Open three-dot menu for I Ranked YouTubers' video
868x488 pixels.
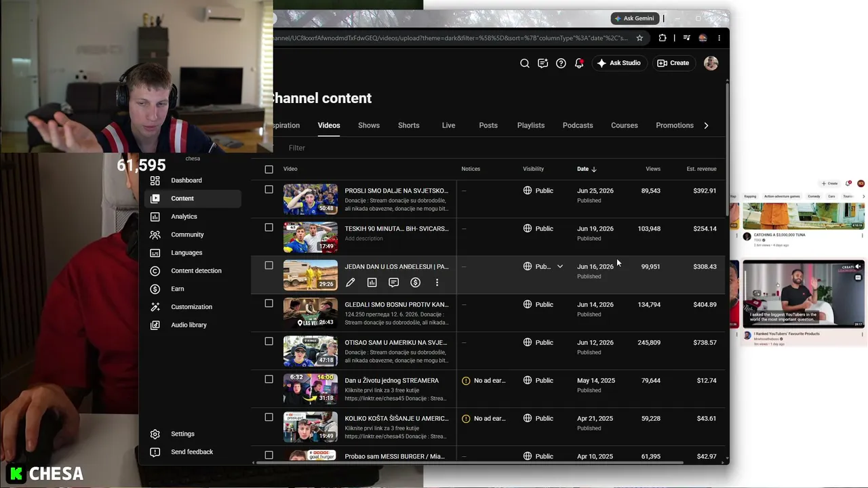pyautogui.click(x=863, y=335)
